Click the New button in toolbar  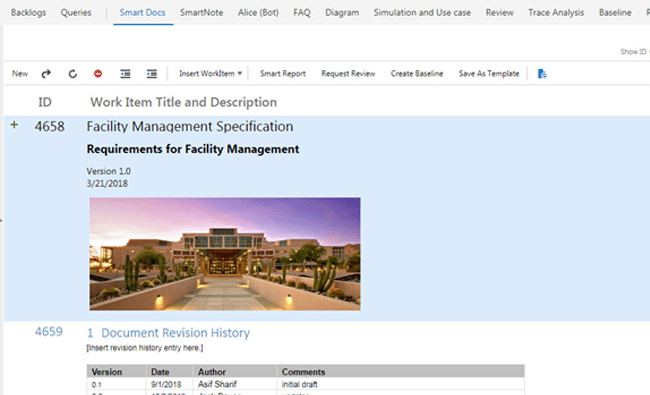click(x=20, y=74)
